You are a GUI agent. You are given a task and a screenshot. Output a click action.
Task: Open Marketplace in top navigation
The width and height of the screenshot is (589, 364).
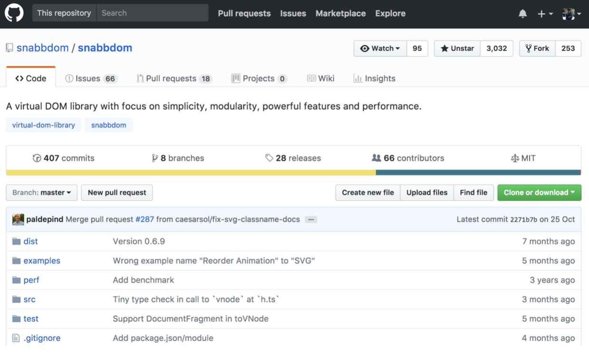(x=341, y=13)
